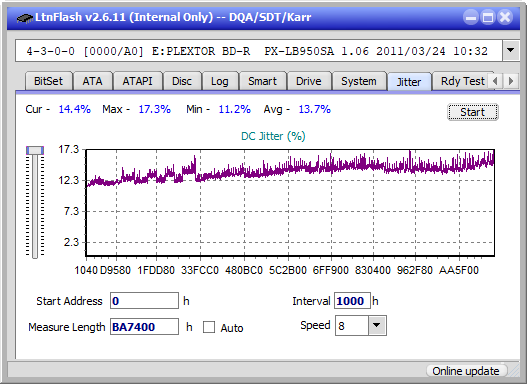
Task: Maximize the LtnFlash window
Action: pos(488,17)
